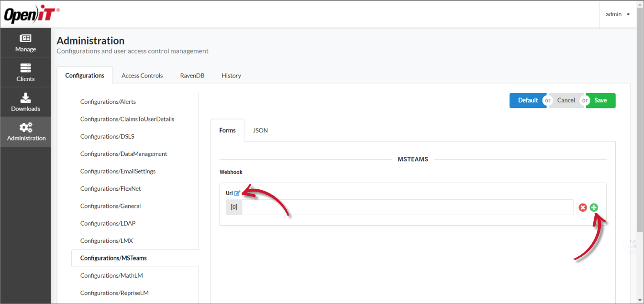Remove the webhook URL entry
This screenshot has height=304, width=644.
pos(583,207)
